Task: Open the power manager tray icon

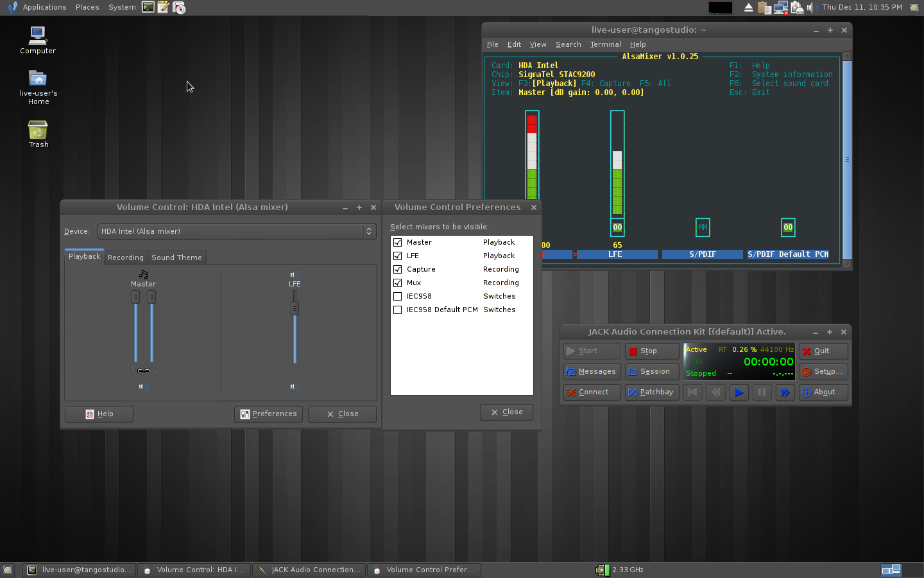Action: coord(797,7)
